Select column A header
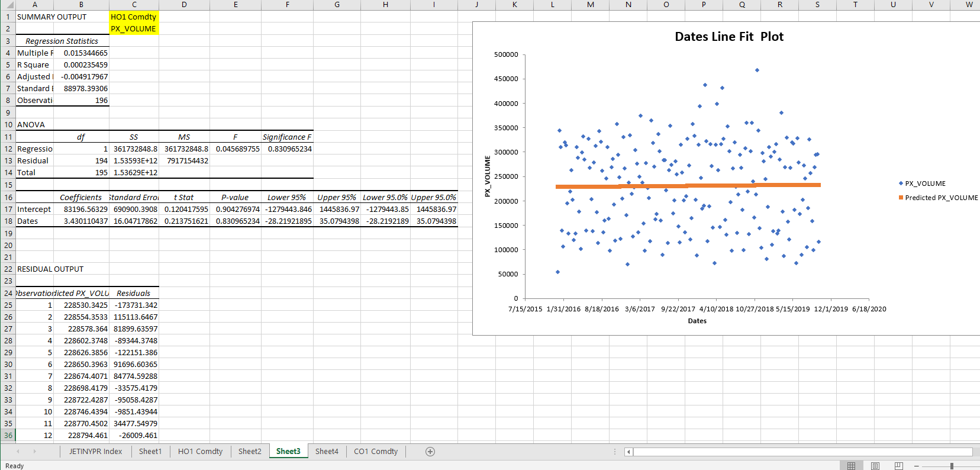 pyautogui.click(x=34, y=5)
